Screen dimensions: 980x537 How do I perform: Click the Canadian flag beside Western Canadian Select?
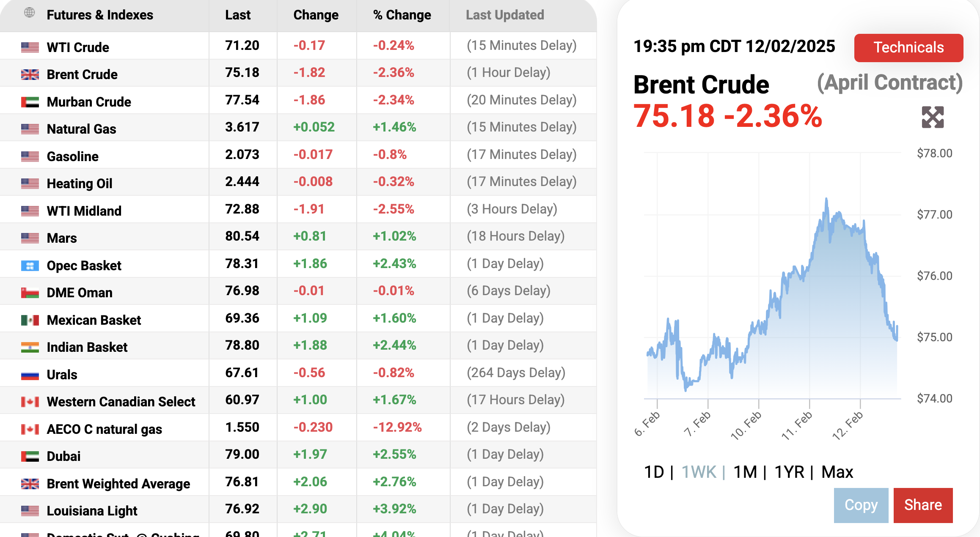click(x=30, y=402)
